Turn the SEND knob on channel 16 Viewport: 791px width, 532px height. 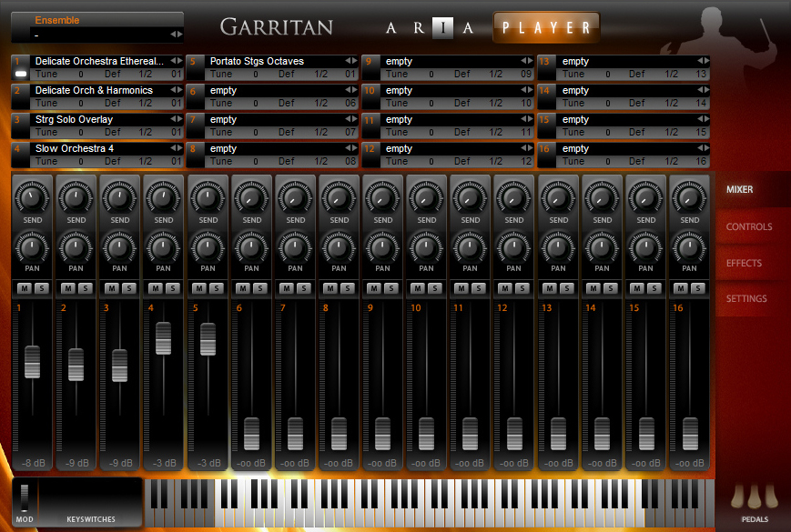point(689,197)
